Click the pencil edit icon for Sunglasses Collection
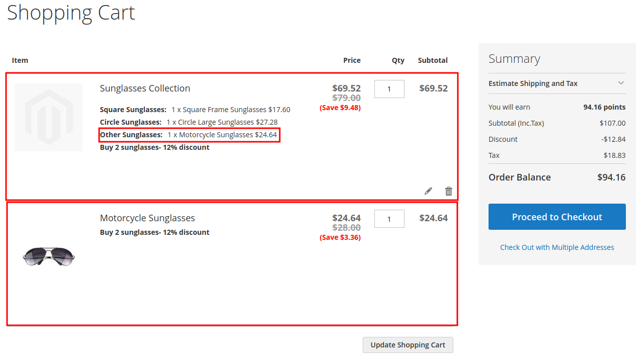The width and height of the screenshot is (644, 359). pyautogui.click(x=428, y=191)
